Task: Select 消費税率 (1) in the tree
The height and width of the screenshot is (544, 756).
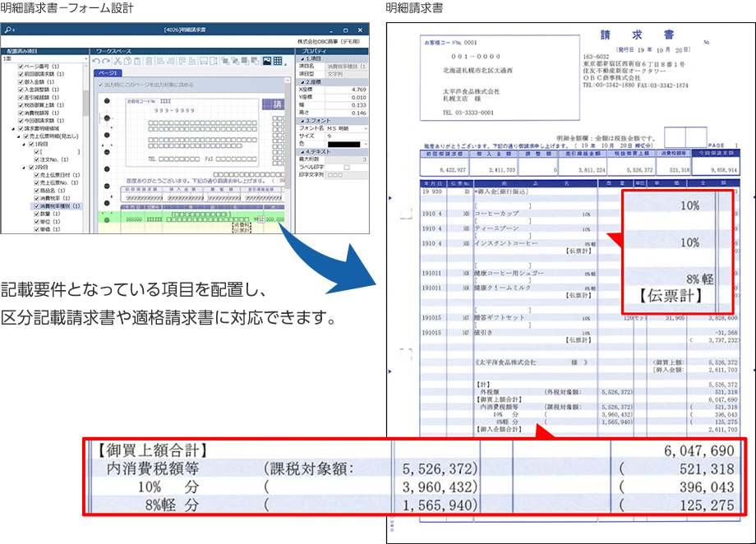Action: tap(55, 198)
